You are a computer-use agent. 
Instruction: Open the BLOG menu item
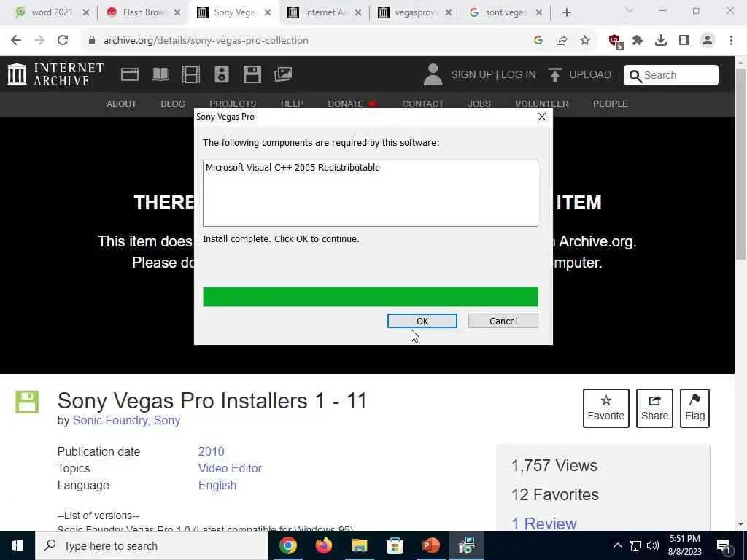pyautogui.click(x=173, y=104)
